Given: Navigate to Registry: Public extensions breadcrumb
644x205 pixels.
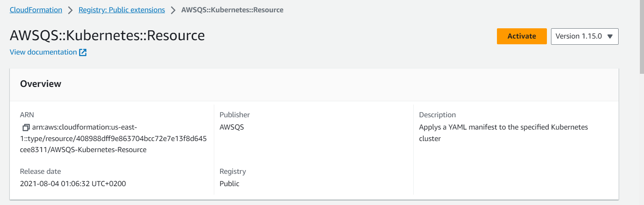Looking at the screenshot, I should click(122, 10).
